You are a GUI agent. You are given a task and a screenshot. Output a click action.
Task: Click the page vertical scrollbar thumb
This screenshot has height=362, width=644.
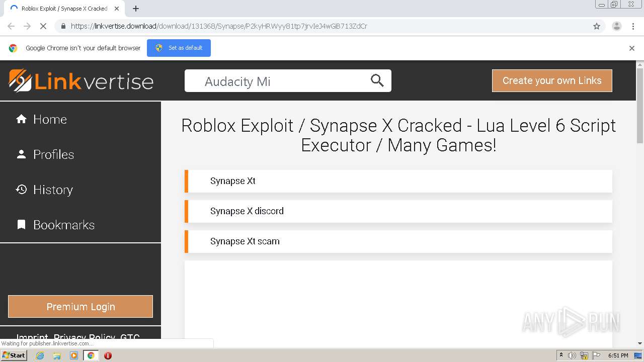click(x=640, y=106)
